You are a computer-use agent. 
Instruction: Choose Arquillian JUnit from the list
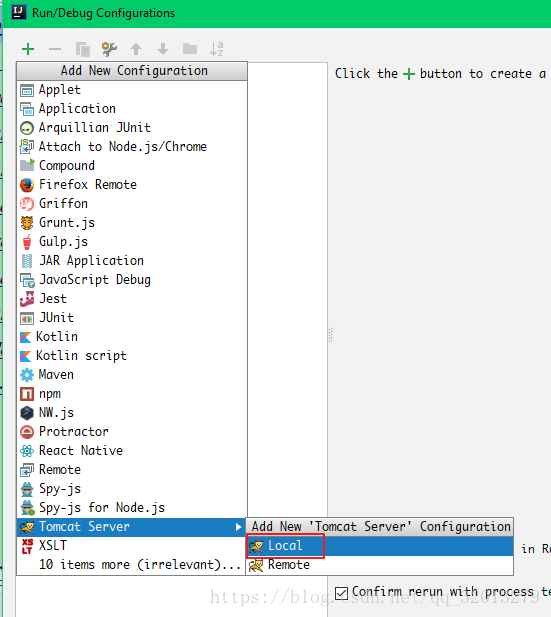coord(132,127)
